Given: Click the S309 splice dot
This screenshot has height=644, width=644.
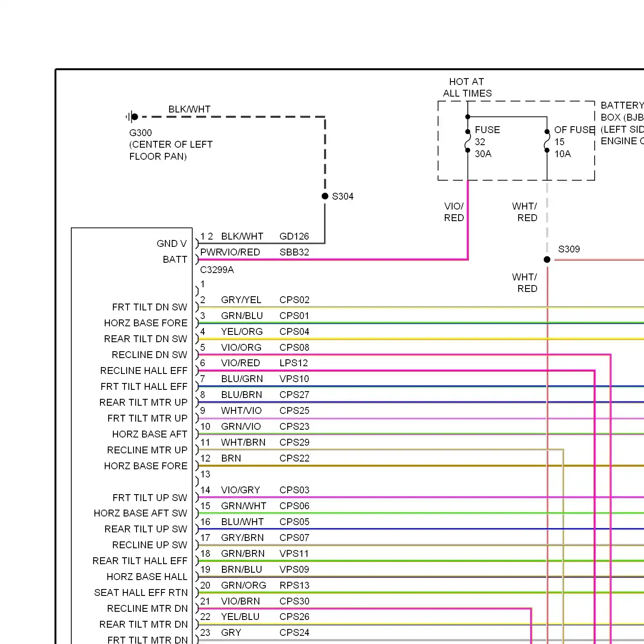Looking at the screenshot, I should 547,259.
